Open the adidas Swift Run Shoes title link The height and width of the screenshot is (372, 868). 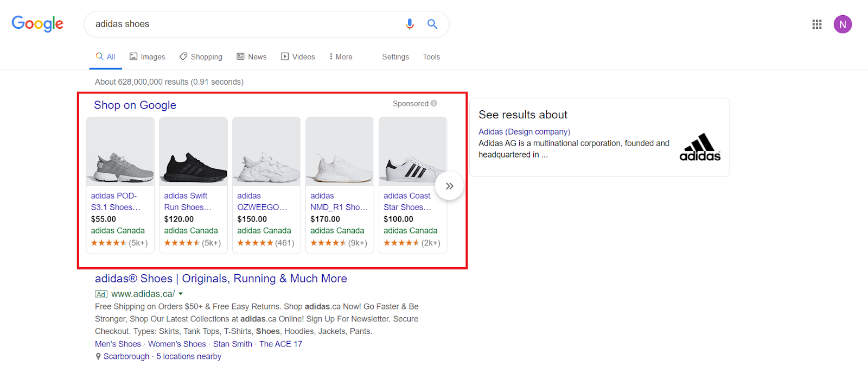[x=188, y=201]
